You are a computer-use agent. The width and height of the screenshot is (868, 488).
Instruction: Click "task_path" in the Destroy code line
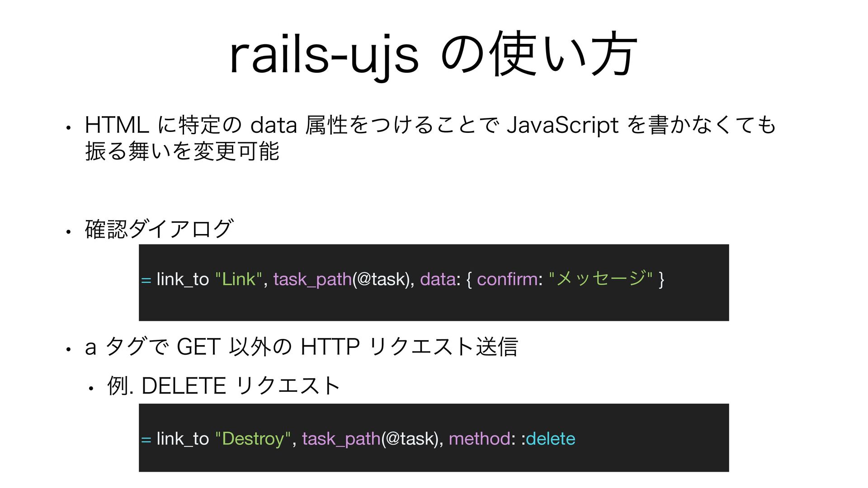coord(341,439)
